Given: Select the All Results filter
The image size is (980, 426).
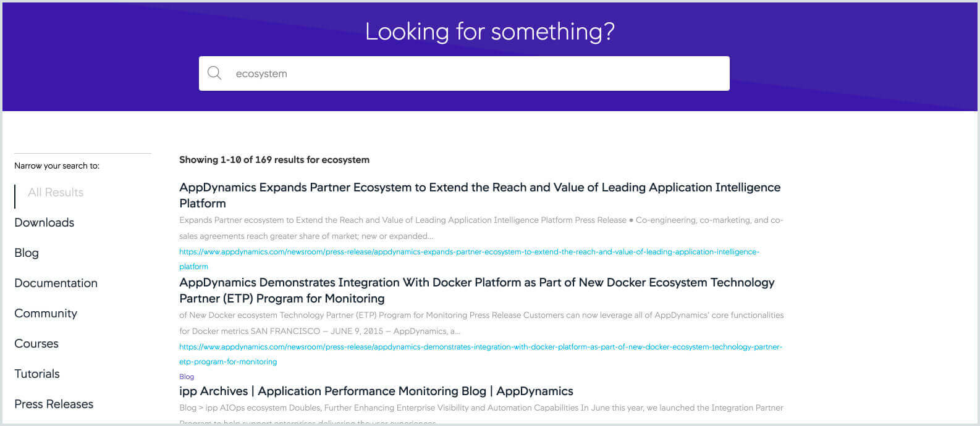Looking at the screenshot, I should point(56,192).
